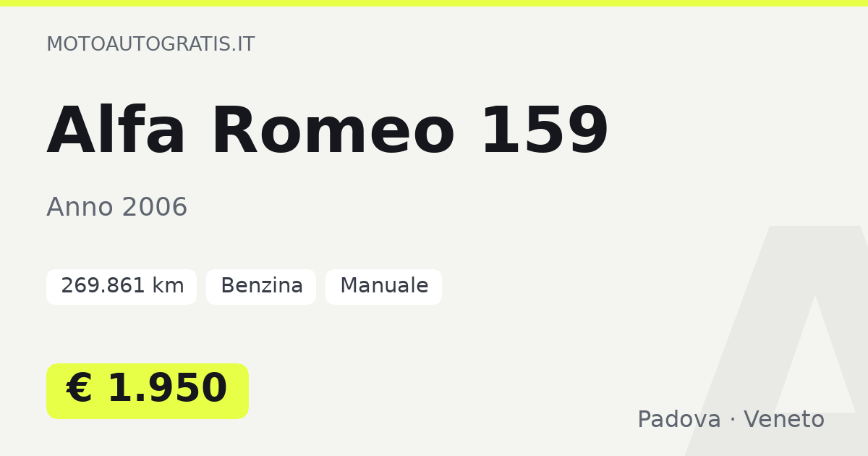Click the yellow € 1.950 price badge
This screenshot has width=868, height=456.
(x=148, y=391)
